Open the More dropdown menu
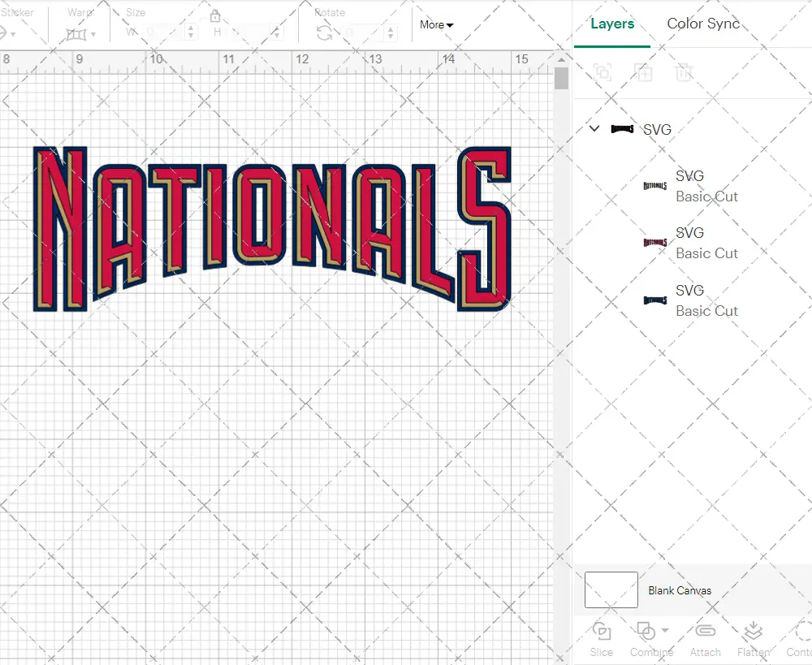 click(x=436, y=25)
